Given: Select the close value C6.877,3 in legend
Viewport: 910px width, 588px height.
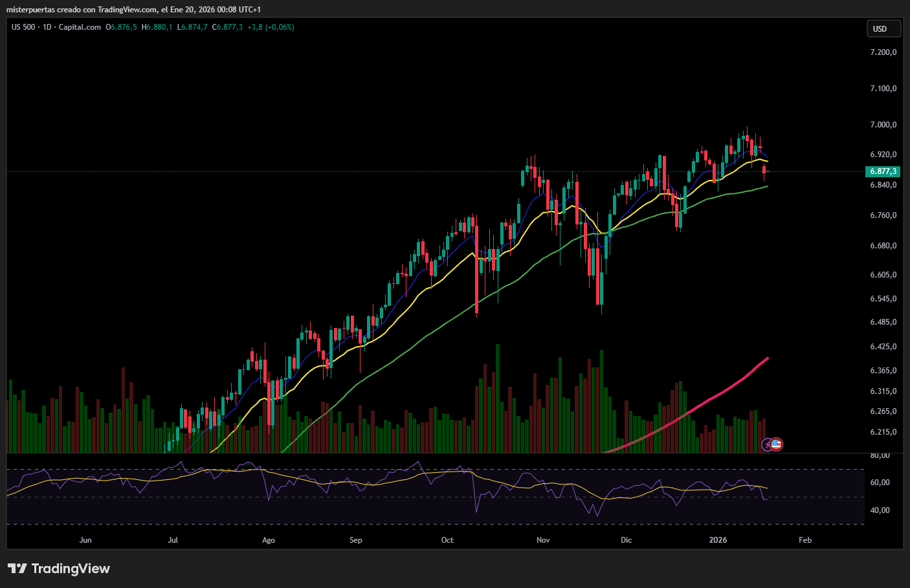Looking at the screenshot, I should pos(228,27).
